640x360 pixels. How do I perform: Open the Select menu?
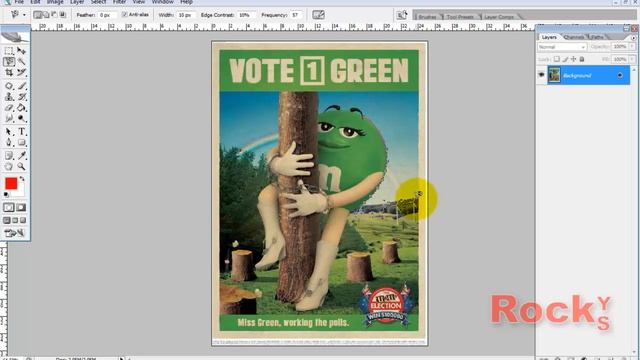click(98, 2)
